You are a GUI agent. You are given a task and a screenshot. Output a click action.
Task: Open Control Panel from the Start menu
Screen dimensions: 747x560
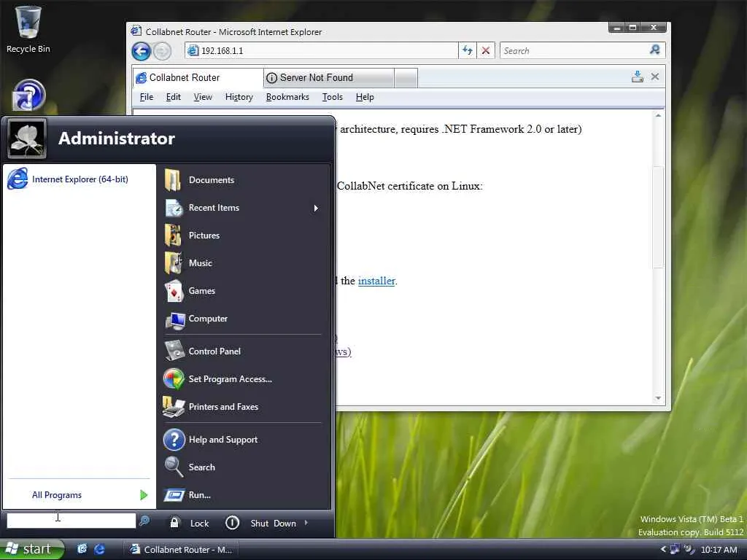coord(214,351)
